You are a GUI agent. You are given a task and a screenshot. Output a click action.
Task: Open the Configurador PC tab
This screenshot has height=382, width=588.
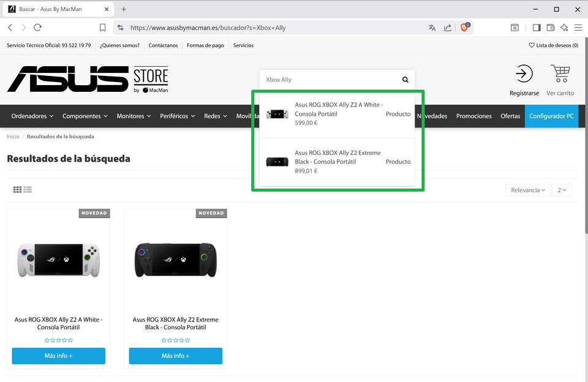tap(551, 116)
